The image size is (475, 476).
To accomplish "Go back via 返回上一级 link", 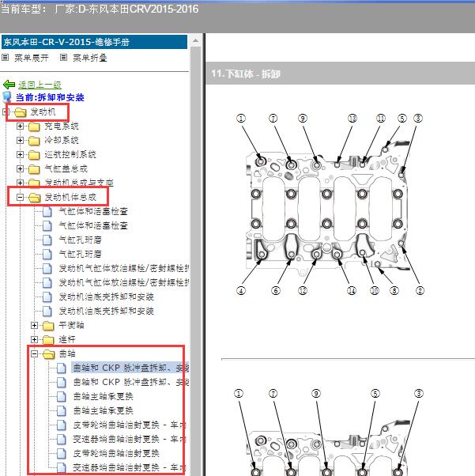I will tap(40, 85).
